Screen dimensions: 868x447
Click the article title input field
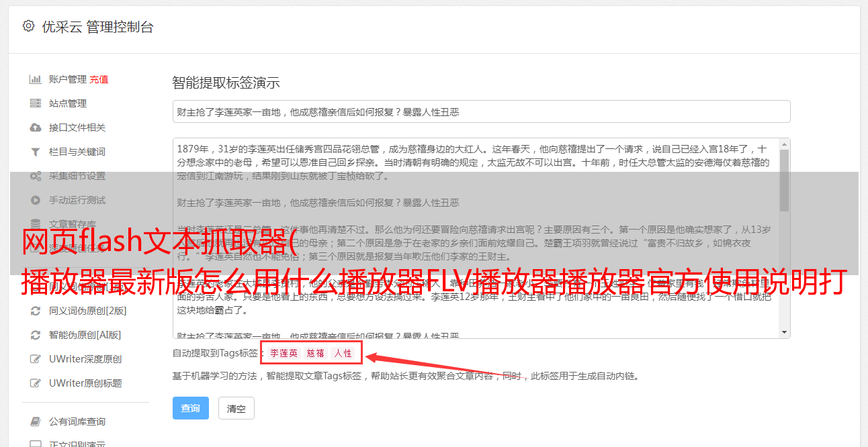click(481, 111)
